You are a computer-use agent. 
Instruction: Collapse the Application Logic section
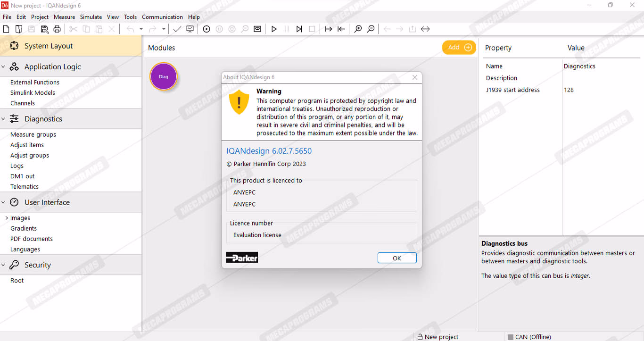pos(3,67)
